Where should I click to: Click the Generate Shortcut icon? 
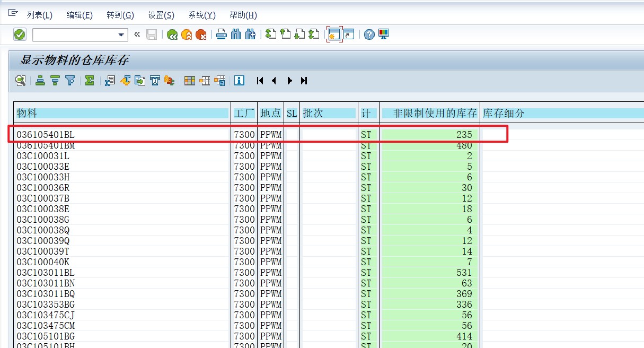(x=349, y=34)
